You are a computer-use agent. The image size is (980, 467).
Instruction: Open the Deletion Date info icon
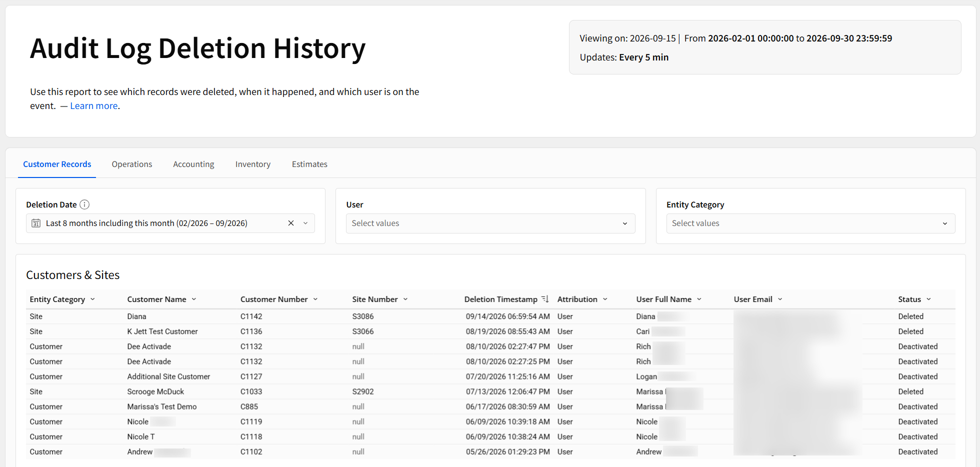(84, 204)
